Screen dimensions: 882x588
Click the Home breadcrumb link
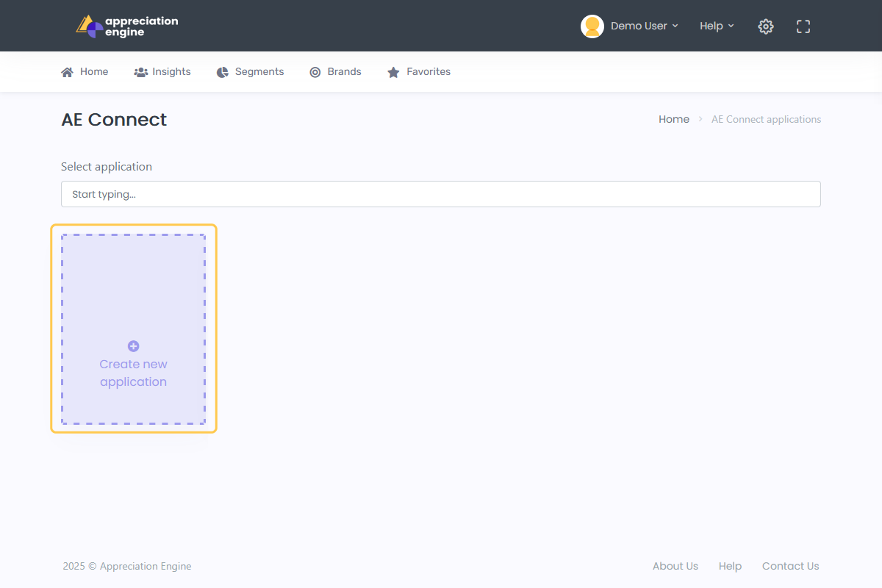[x=674, y=119]
